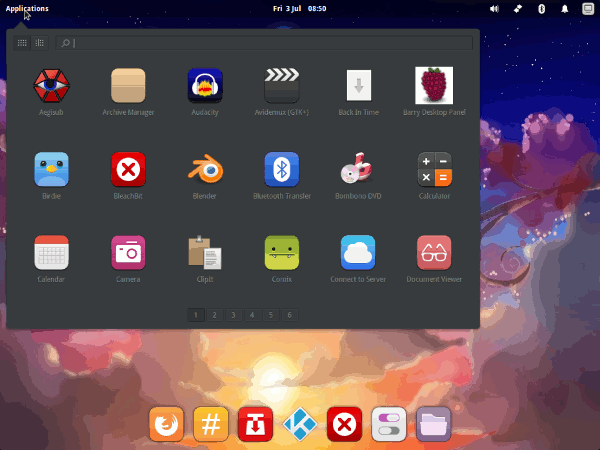Start Bluetooth Transfer app
The width and height of the screenshot is (600, 450).
tap(281, 169)
